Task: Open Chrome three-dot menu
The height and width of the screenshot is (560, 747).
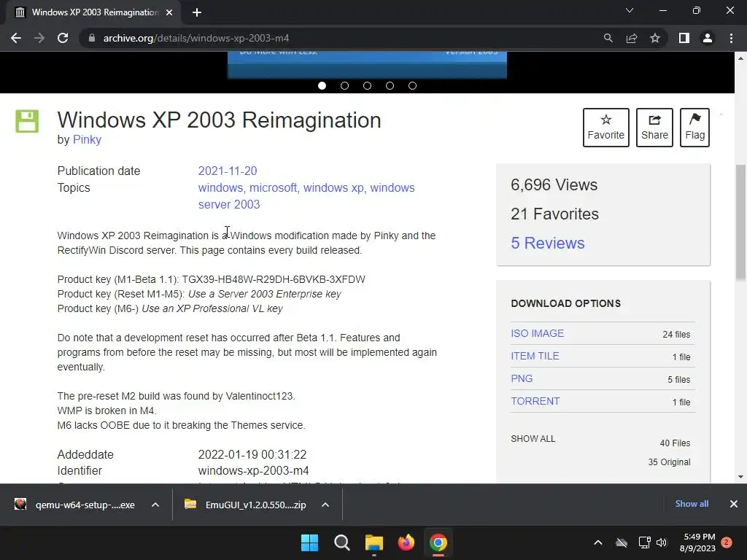Action: click(x=731, y=38)
